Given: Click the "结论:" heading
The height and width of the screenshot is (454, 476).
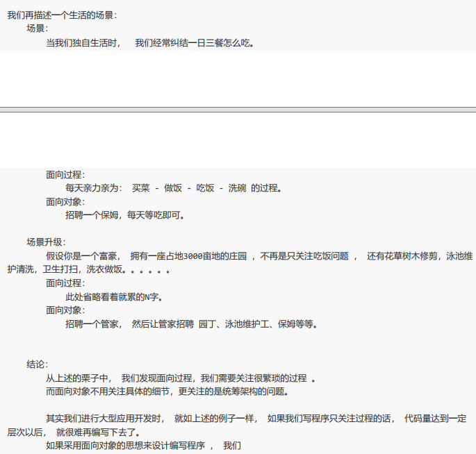Looking at the screenshot, I should pos(38,364).
